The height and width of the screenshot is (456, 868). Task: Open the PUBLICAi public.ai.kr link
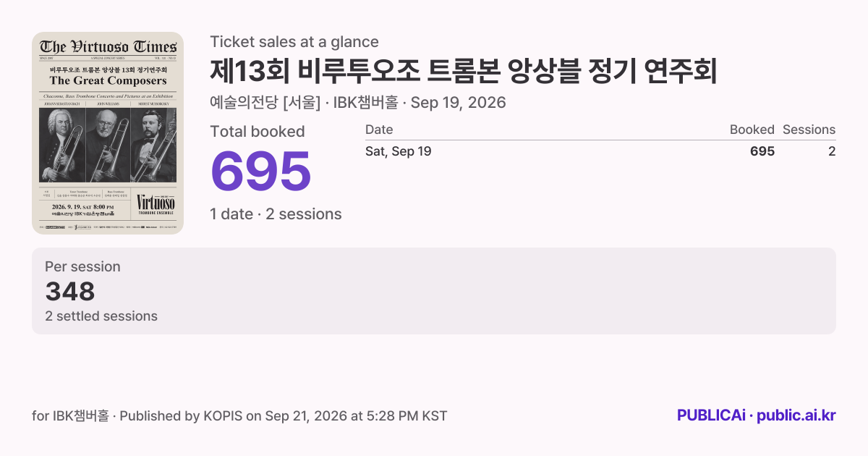(x=757, y=415)
